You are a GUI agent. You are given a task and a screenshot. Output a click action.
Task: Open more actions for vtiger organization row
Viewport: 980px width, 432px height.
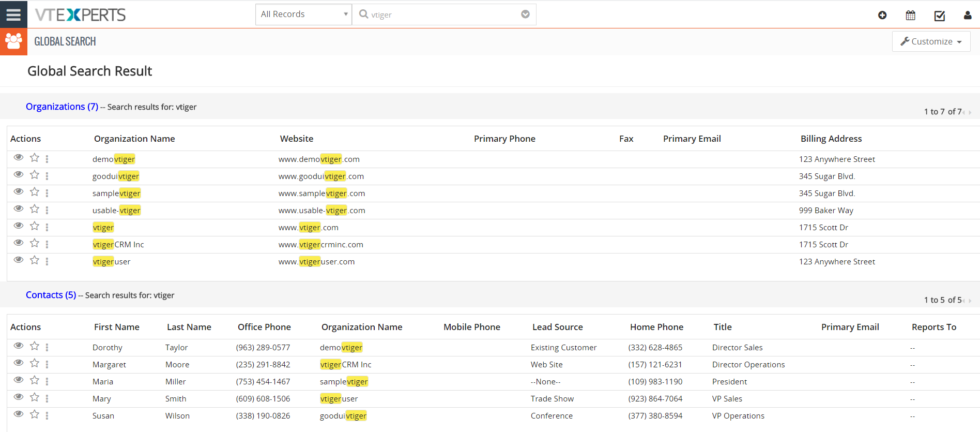click(47, 227)
